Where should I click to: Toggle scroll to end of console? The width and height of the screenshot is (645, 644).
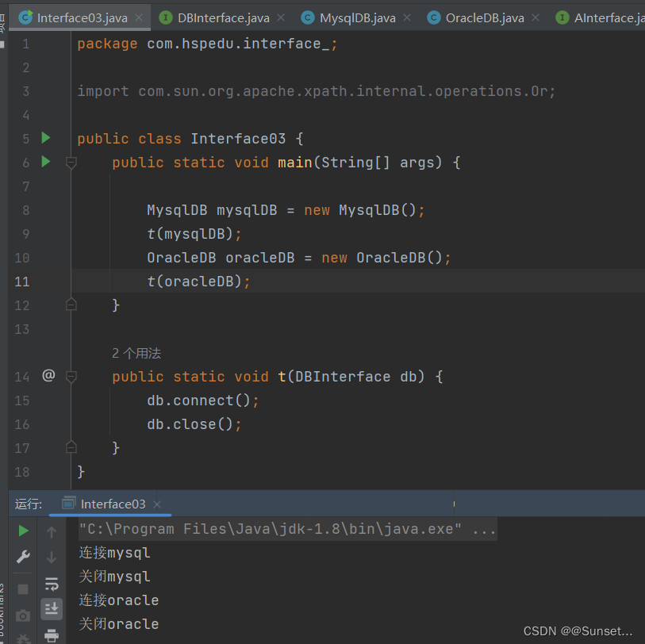pyautogui.click(x=52, y=608)
